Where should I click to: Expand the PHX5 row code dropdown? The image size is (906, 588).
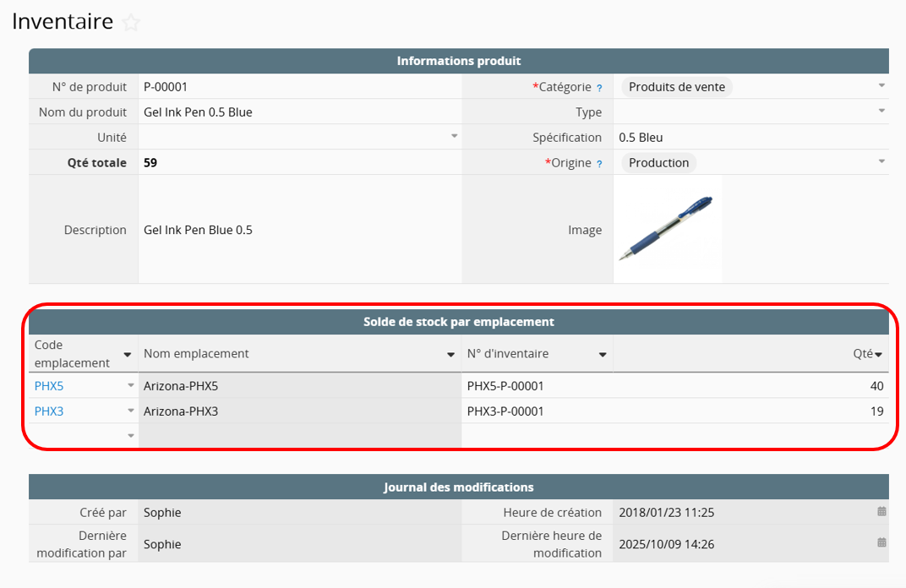131,386
